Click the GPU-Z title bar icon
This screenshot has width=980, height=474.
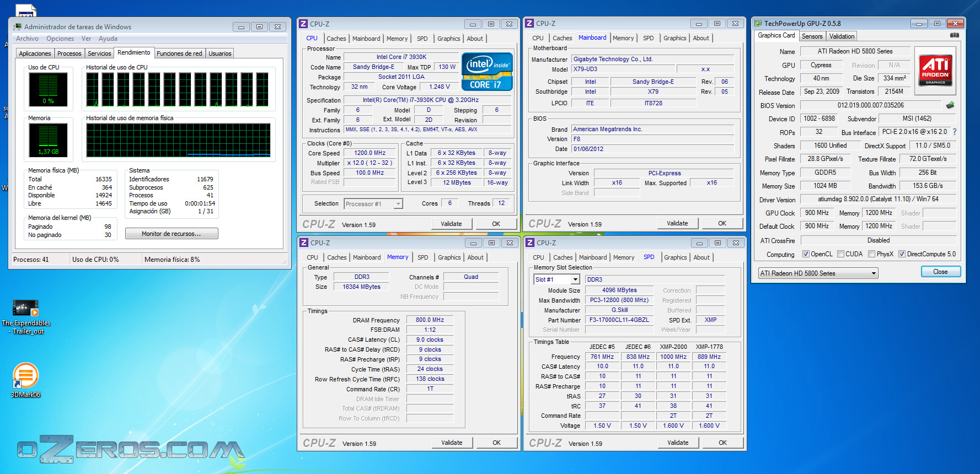pos(758,23)
